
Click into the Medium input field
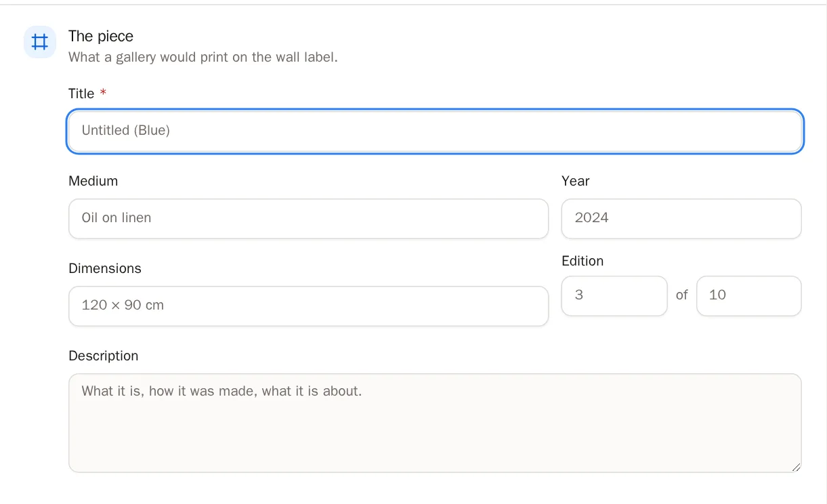pyautogui.click(x=309, y=219)
